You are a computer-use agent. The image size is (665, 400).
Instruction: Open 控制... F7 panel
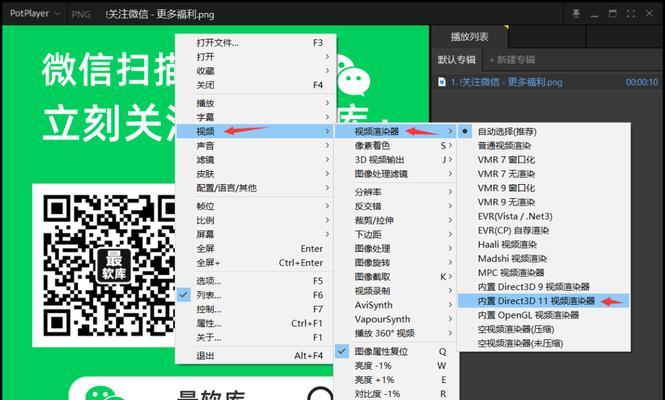click(x=256, y=309)
